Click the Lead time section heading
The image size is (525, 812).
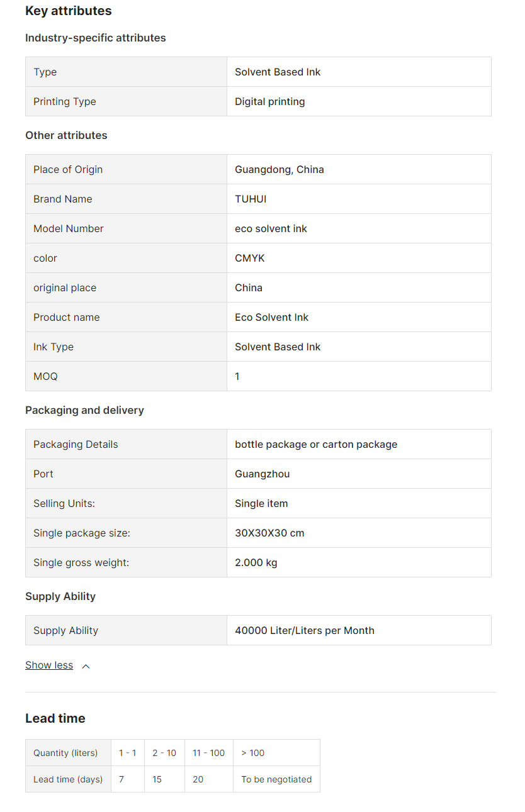(55, 718)
